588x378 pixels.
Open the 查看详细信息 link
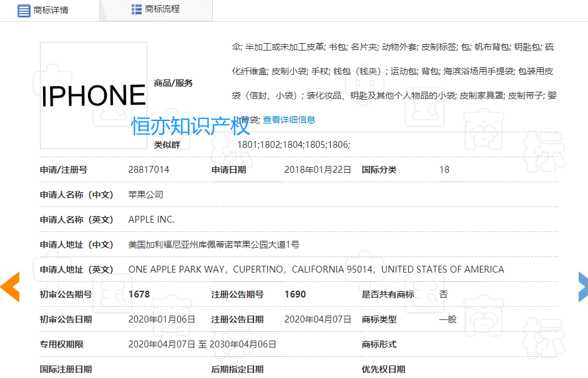[x=289, y=120]
